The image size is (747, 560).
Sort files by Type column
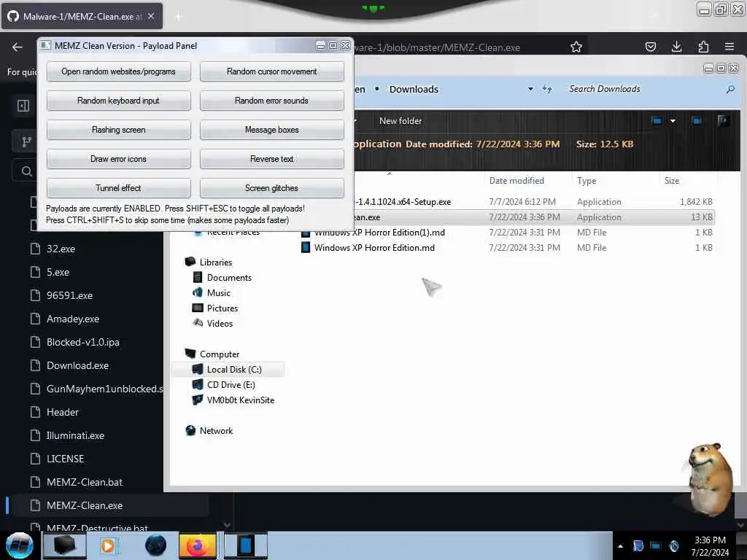587,181
